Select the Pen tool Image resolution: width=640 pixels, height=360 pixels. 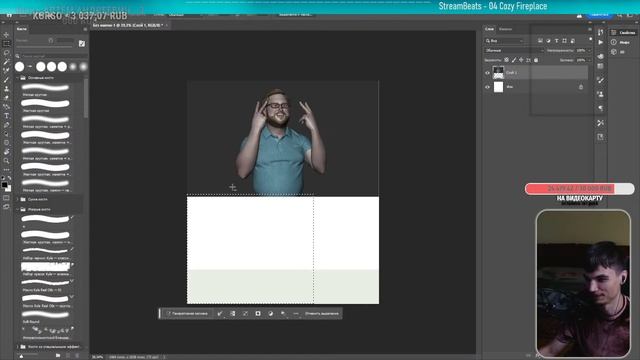coord(6,125)
